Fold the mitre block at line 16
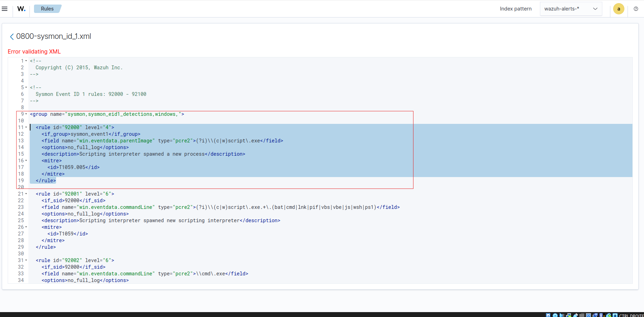The height and width of the screenshot is (317, 644). (26, 161)
